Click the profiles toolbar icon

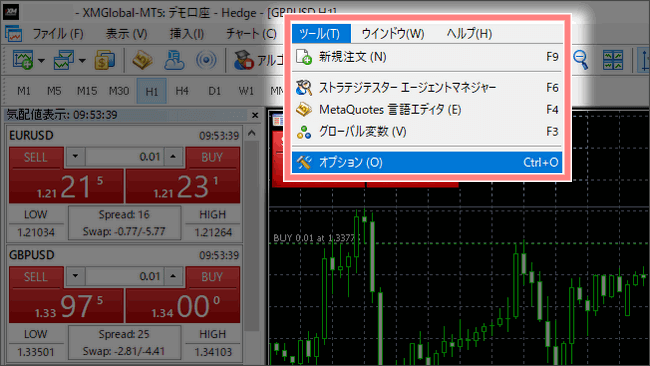(x=63, y=60)
